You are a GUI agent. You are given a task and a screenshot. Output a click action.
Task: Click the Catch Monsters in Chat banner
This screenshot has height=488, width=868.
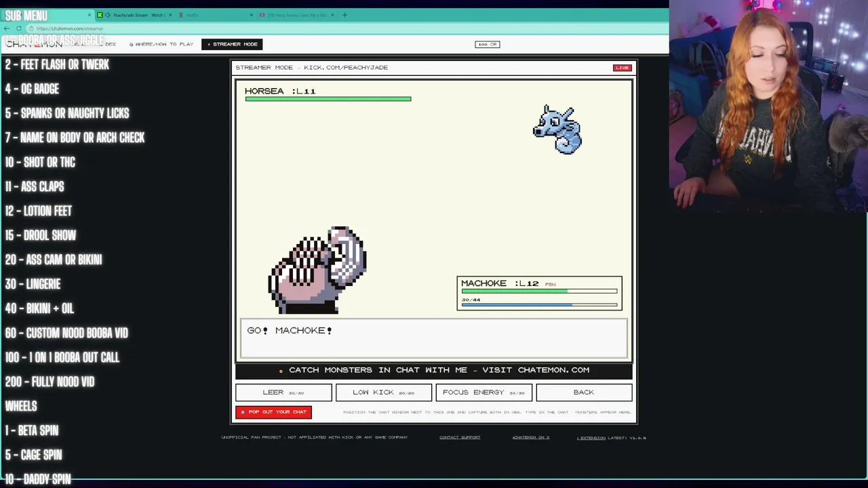tap(434, 370)
